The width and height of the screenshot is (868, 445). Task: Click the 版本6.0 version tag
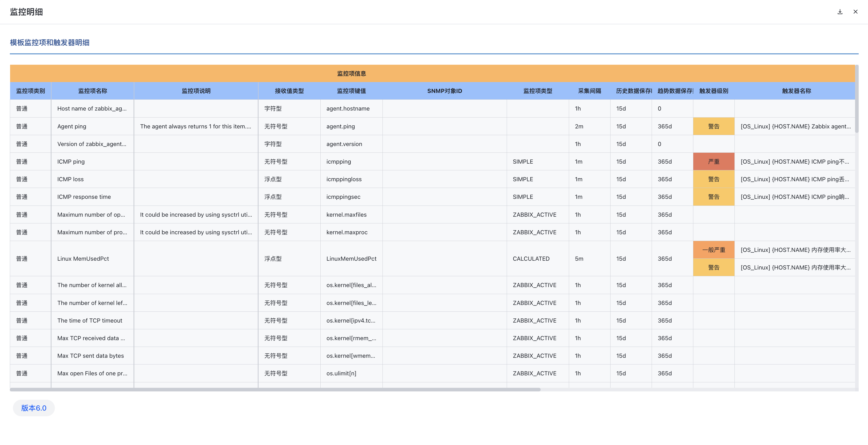coord(34,408)
